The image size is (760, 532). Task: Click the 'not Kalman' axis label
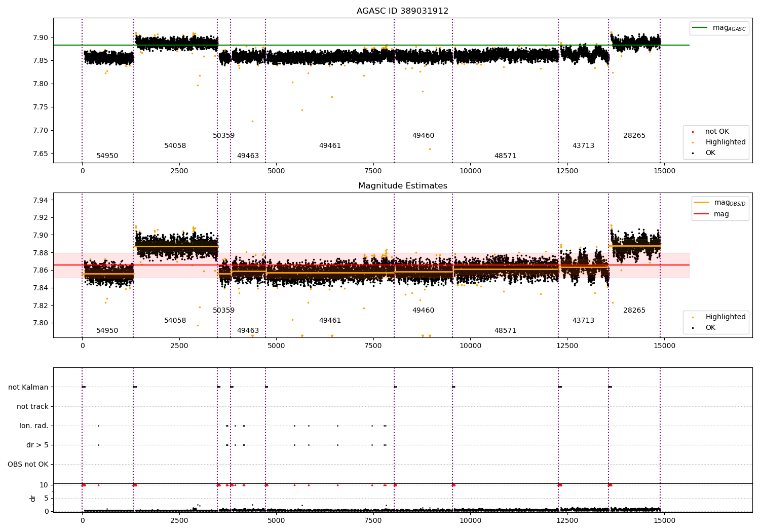pyautogui.click(x=28, y=387)
